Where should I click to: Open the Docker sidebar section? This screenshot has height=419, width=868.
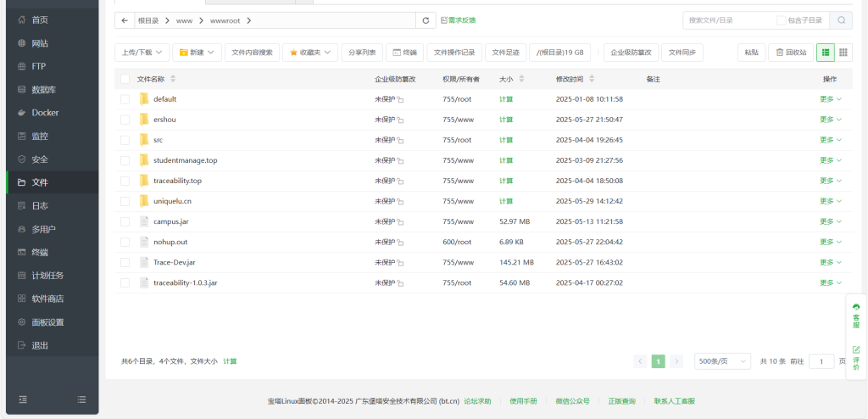pyautogui.click(x=45, y=113)
